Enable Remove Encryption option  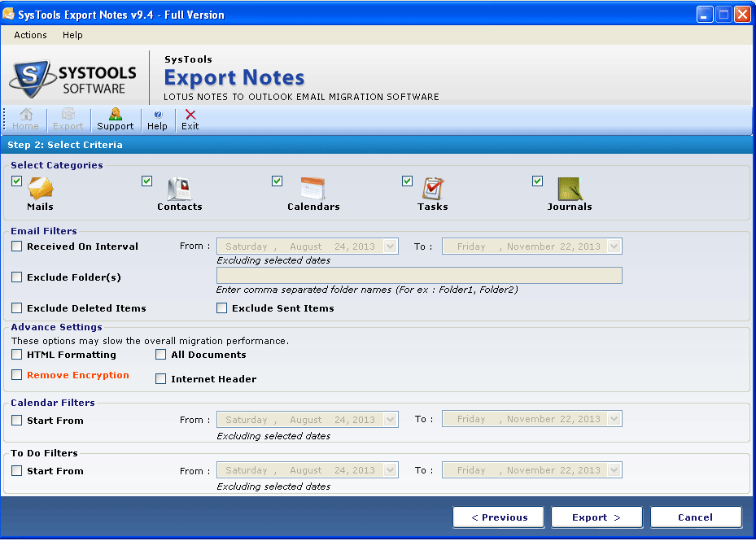pyautogui.click(x=17, y=375)
